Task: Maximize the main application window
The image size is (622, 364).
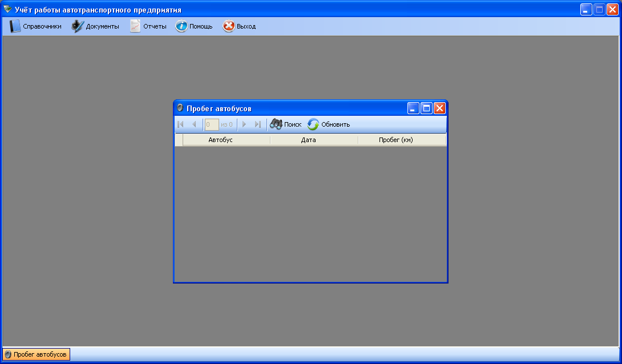Action: pyautogui.click(x=599, y=10)
